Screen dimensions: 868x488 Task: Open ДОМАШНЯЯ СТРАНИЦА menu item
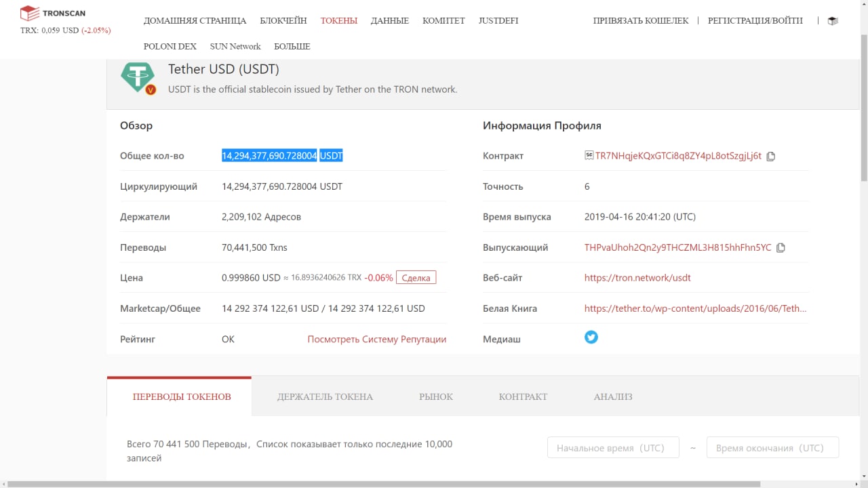pyautogui.click(x=195, y=21)
